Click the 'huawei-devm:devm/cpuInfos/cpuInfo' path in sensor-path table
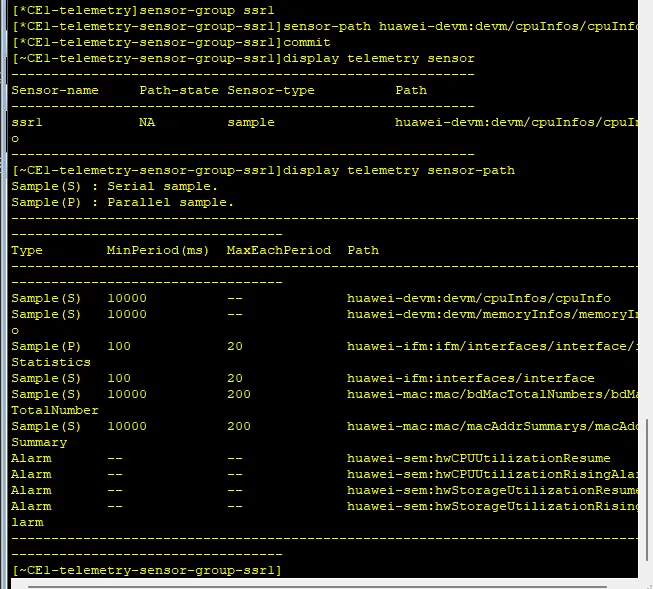Image resolution: width=653 pixels, height=589 pixels. (x=479, y=298)
